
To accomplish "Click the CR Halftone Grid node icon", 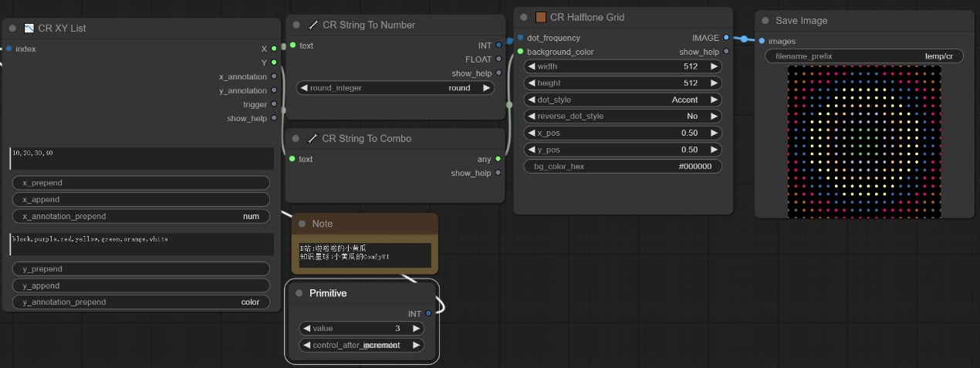I will pyautogui.click(x=540, y=17).
